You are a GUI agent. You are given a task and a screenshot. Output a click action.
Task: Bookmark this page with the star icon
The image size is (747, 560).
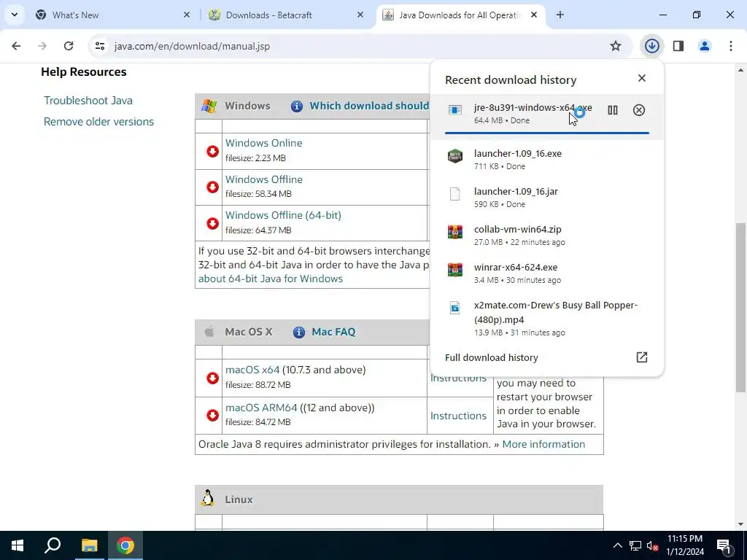(616, 46)
